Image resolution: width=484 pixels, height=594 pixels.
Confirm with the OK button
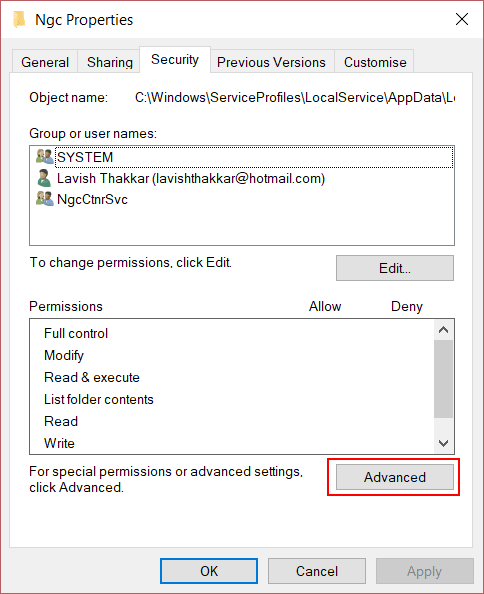pos(209,571)
